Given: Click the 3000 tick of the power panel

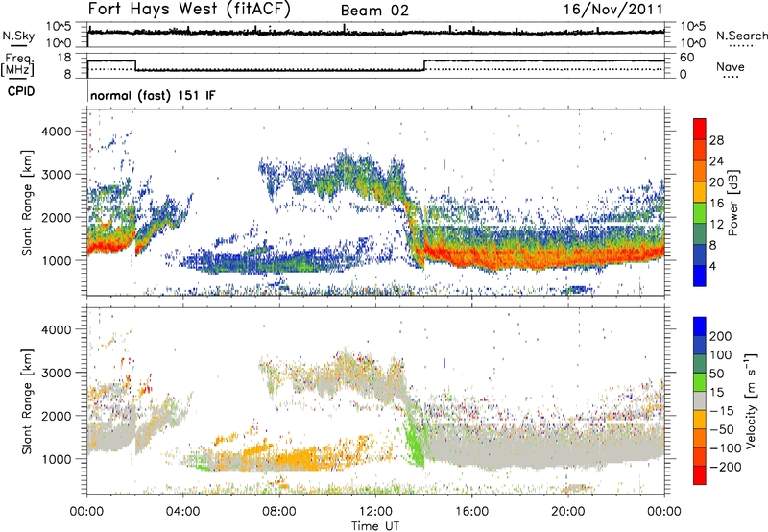Looking at the screenshot, I should pyautogui.click(x=56, y=175).
